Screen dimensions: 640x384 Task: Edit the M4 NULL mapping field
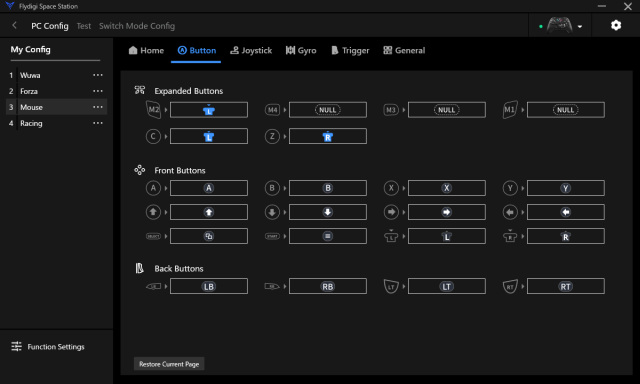pyautogui.click(x=328, y=110)
